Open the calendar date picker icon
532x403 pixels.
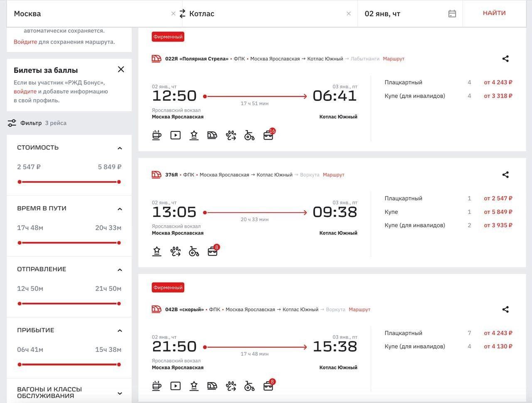452,14
